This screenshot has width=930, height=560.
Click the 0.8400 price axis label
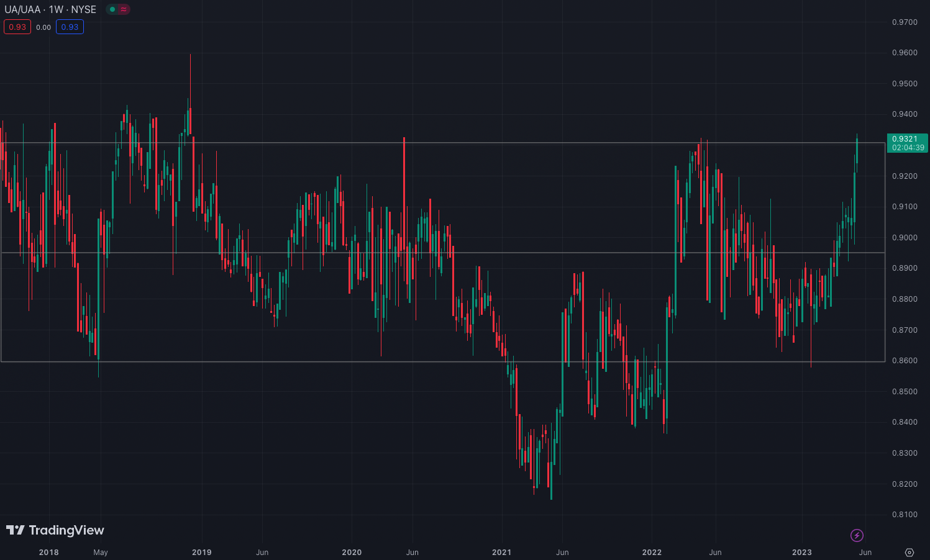(905, 422)
